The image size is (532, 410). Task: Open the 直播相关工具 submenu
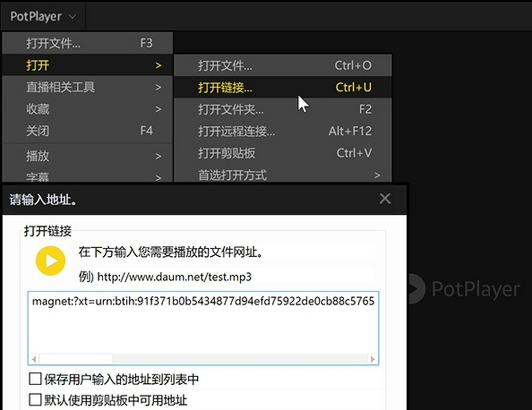point(87,87)
